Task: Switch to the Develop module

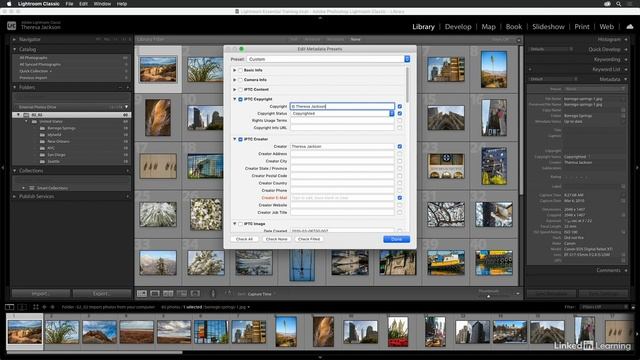Action: click(x=458, y=27)
